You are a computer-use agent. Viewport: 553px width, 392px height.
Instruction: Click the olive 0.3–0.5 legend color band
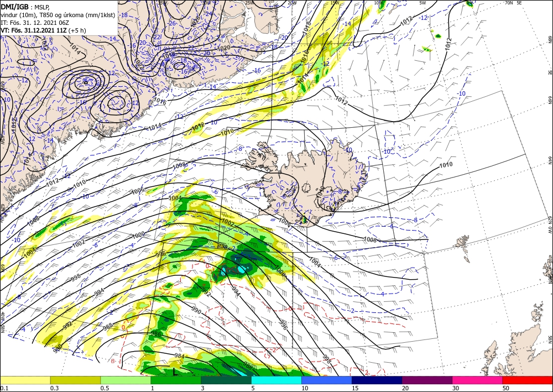[75, 380]
